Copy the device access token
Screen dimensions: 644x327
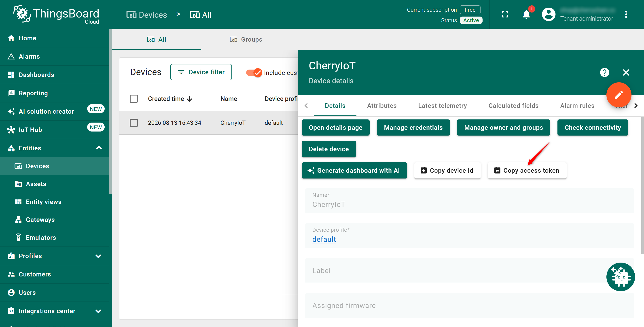527,170
